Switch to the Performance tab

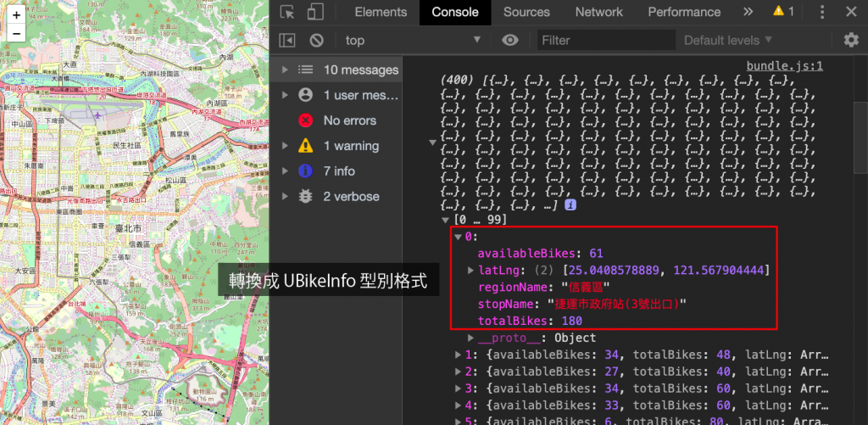684,12
